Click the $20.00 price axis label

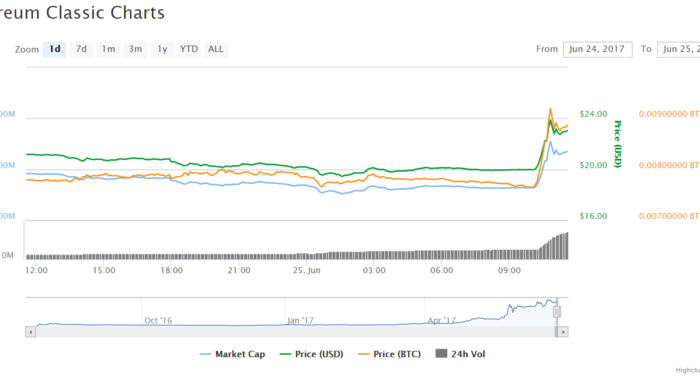(593, 165)
